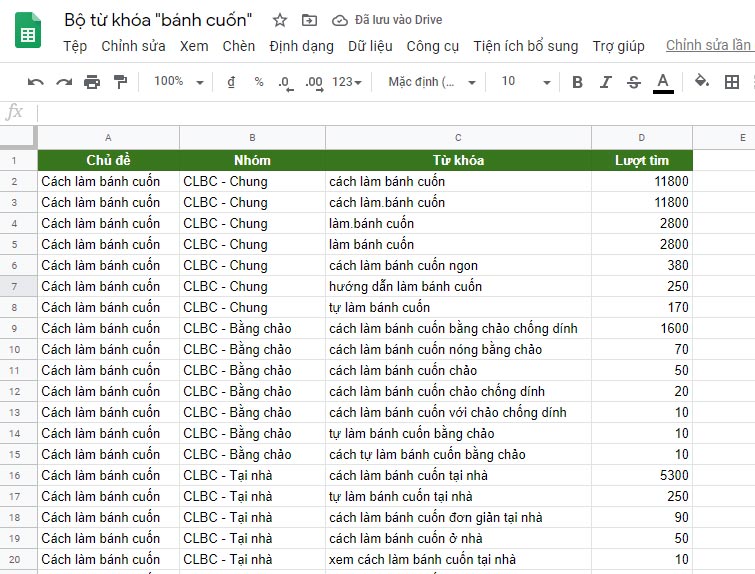Open the Tiện ích bổ sung menu
Image resolution: width=755 pixels, height=574 pixels.
tap(525, 46)
